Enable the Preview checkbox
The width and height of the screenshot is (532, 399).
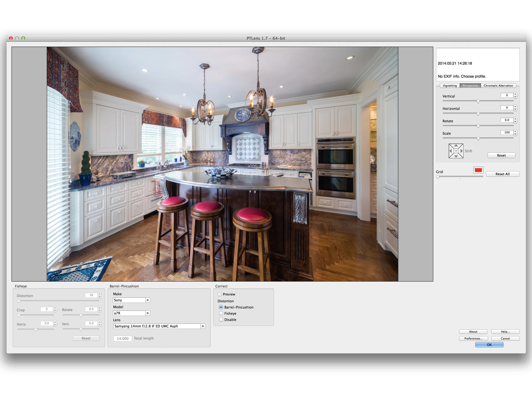coord(219,294)
